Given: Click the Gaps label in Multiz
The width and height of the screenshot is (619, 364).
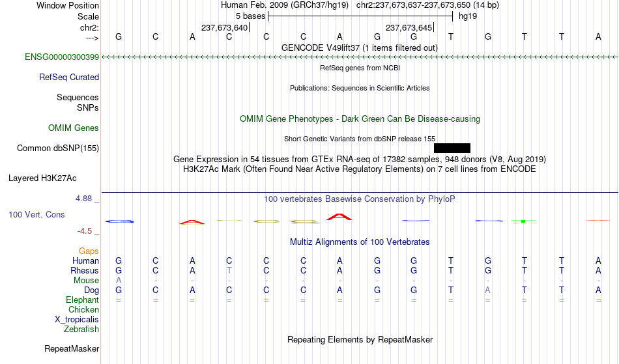Looking at the screenshot, I should (89, 251).
